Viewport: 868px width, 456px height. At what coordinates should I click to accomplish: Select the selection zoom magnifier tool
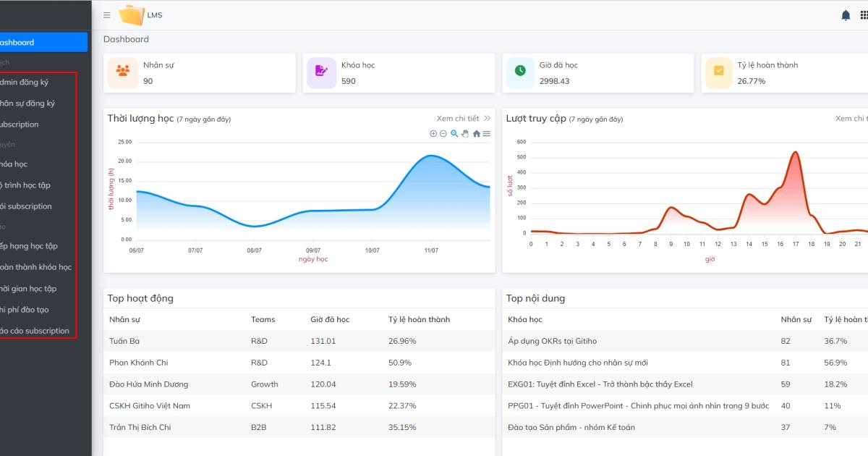pyautogui.click(x=454, y=134)
